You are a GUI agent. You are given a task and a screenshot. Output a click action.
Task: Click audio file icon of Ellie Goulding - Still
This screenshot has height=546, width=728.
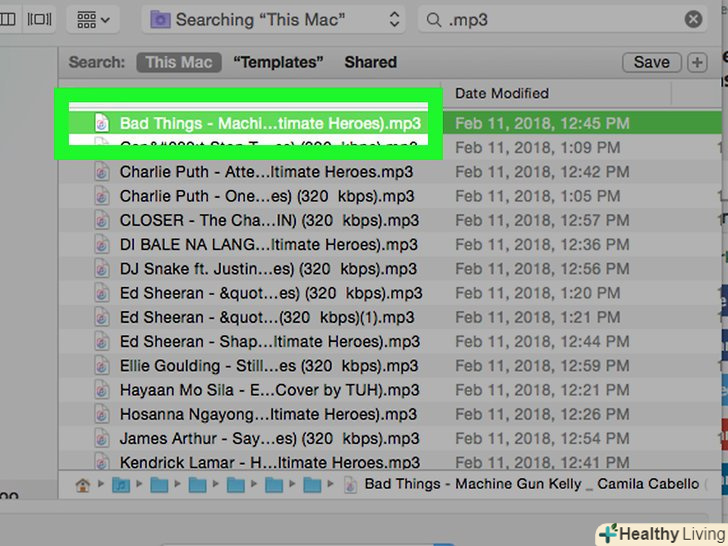click(102, 366)
